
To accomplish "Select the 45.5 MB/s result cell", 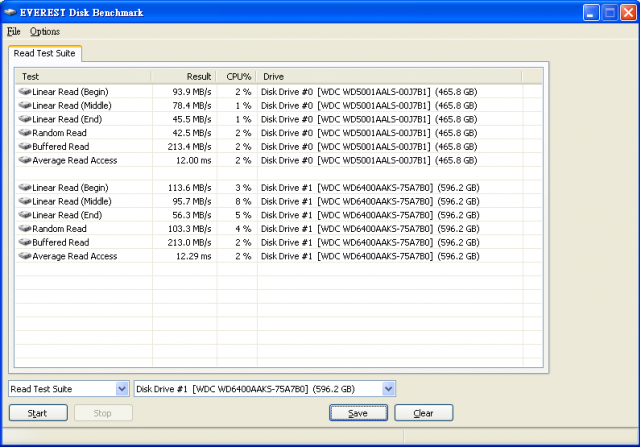I will (x=192, y=119).
